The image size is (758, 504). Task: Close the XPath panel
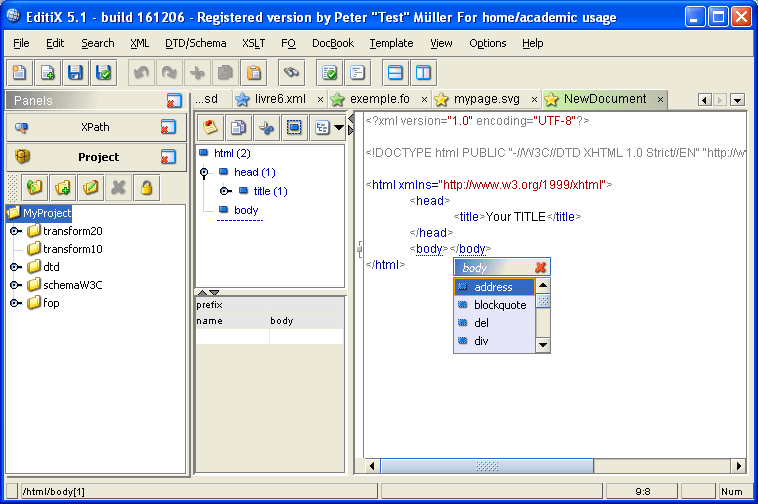(168, 127)
